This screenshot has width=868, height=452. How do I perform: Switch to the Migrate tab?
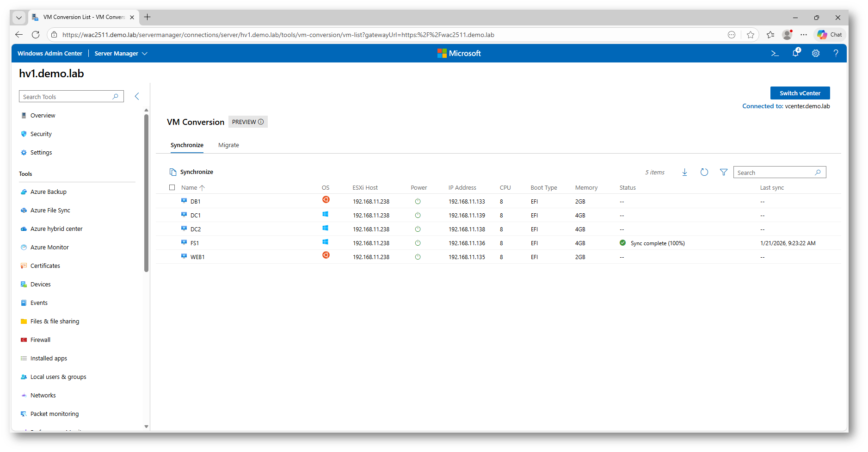point(228,145)
